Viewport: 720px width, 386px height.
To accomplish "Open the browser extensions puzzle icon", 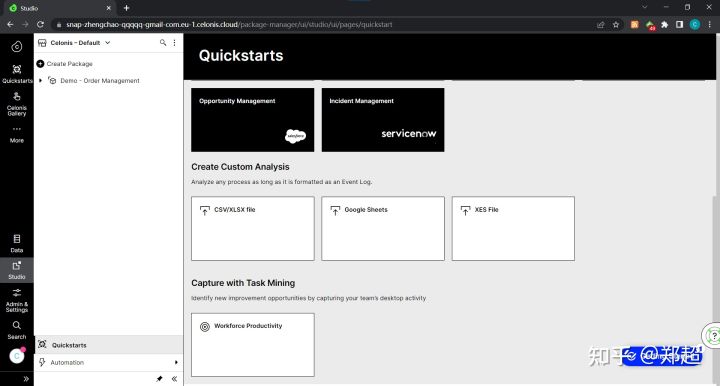I will click(x=664, y=25).
